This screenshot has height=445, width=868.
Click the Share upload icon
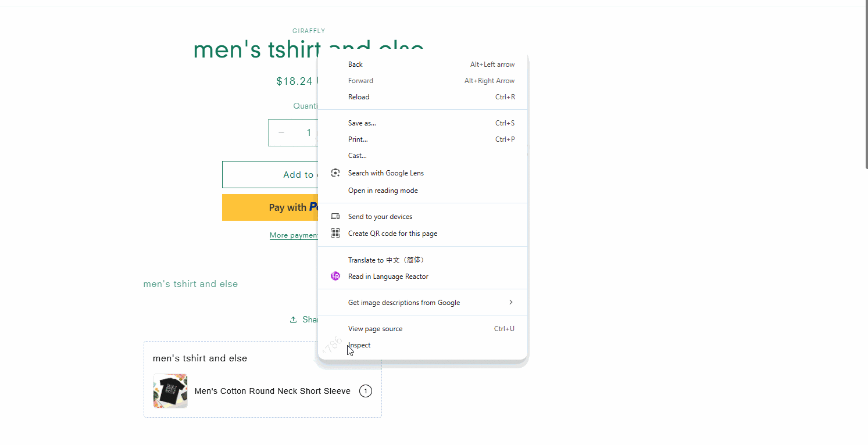click(294, 320)
